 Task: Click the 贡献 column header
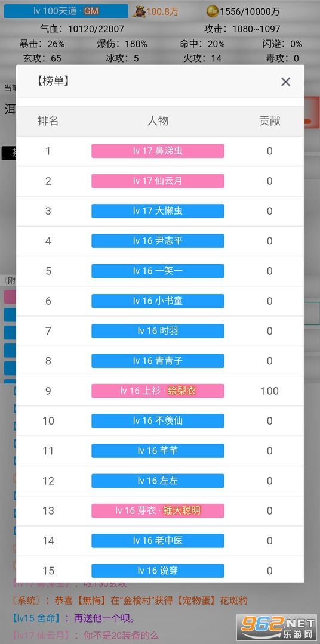click(270, 120)
